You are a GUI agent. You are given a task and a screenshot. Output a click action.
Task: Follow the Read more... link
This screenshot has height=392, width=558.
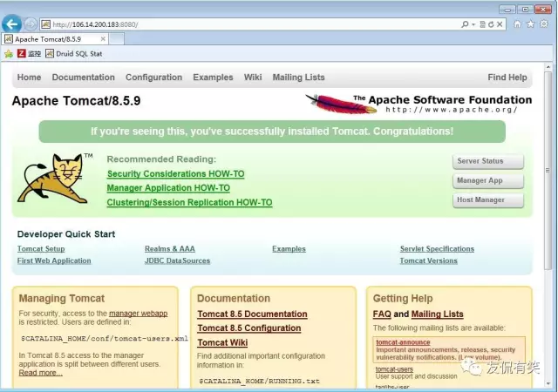41,373
